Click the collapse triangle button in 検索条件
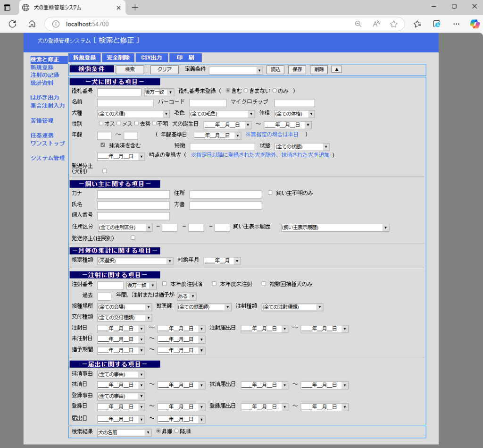 tap(336, 69)
